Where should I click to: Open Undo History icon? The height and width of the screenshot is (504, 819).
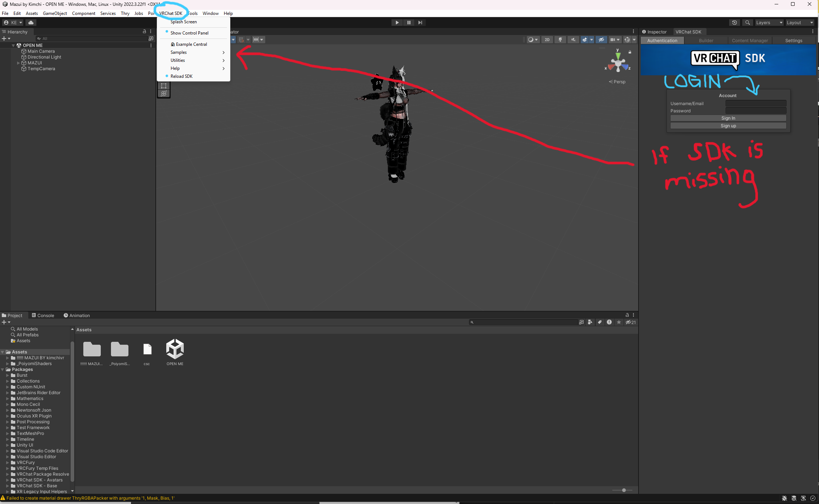(735, 23)
